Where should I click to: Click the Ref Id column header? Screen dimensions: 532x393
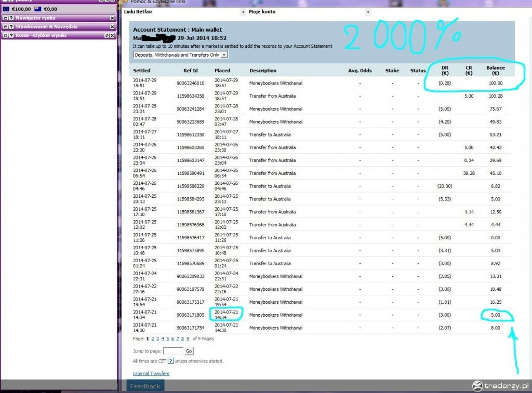(190, 71)
